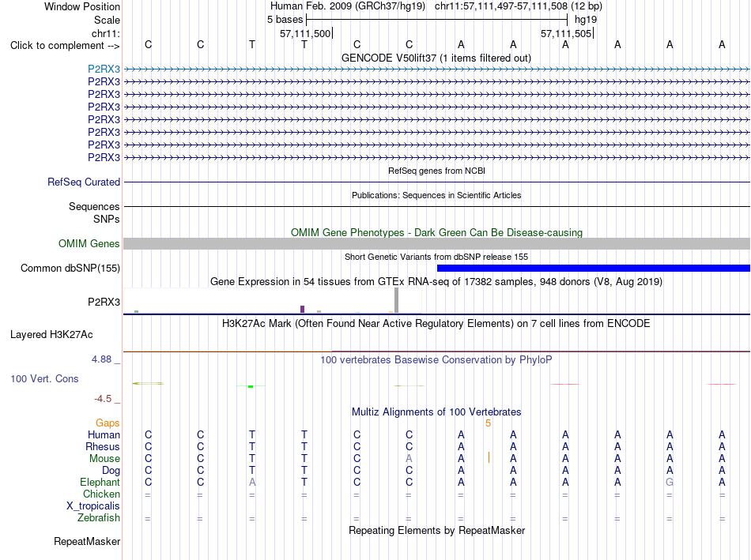Click the -4.5 PhyloP lower scale value

(103, 399)
